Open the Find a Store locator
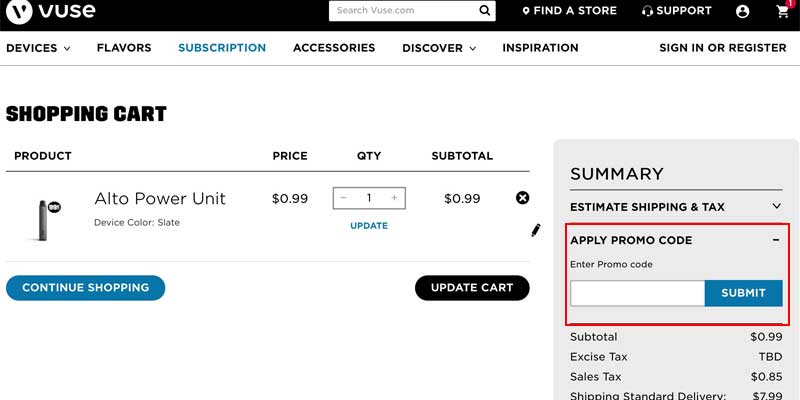The width and height of the screenshot is (800, 400). (x=569, y=11)
